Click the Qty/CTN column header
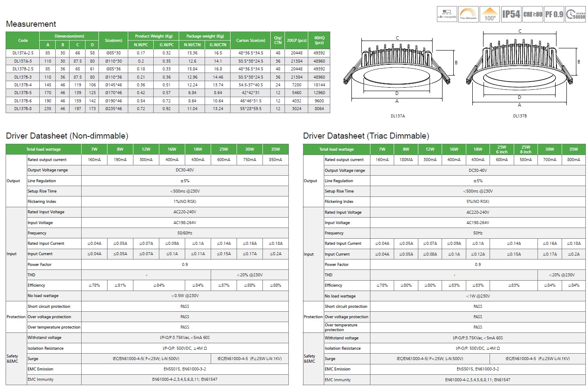 277,40
